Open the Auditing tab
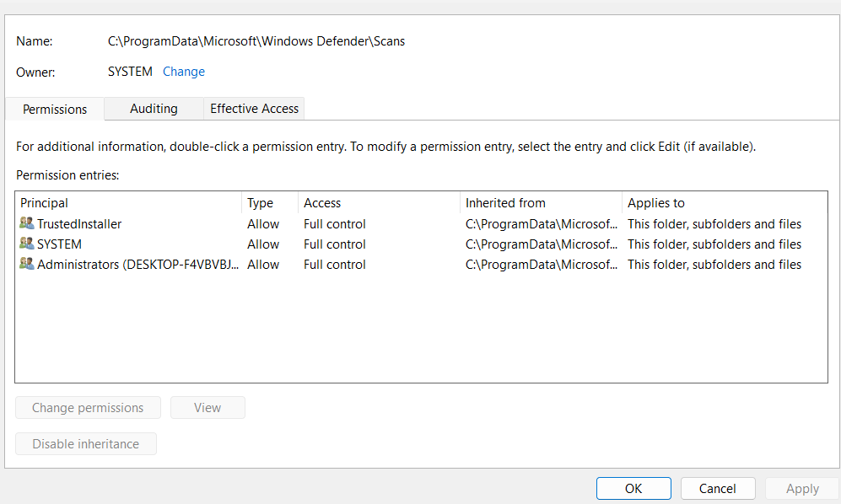Viewport: 841px width, 504px height. pyautogui.click(x=154, y=109)
